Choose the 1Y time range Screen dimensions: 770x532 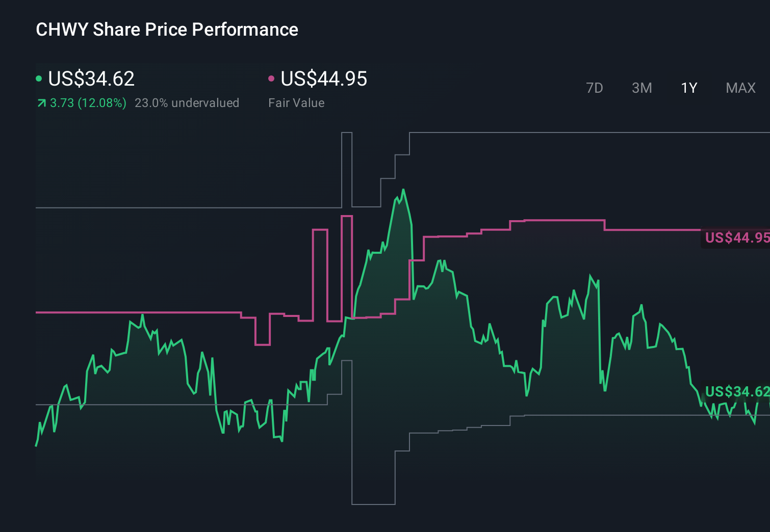[689, 88]
